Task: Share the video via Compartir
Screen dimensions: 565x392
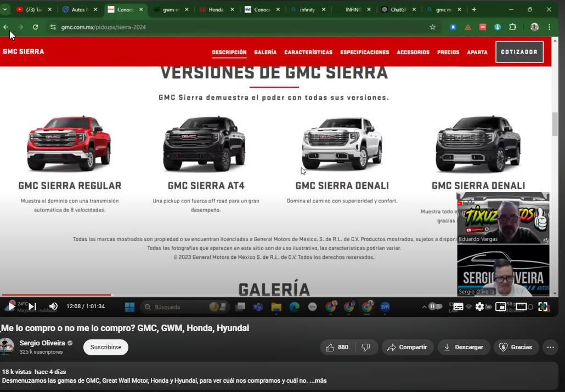Action: 407,348
